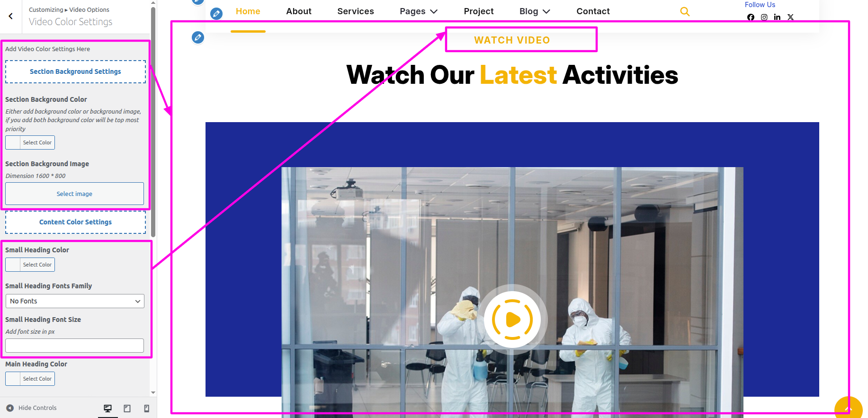The height and width of the screenshot is (418, 868).
Task: Open the Contact menu item
Action: 593,11
